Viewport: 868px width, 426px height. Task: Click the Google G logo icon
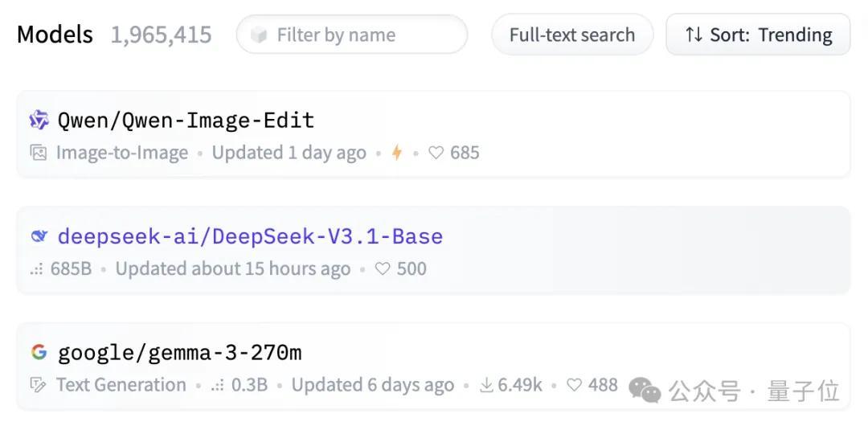coord(39,352)
